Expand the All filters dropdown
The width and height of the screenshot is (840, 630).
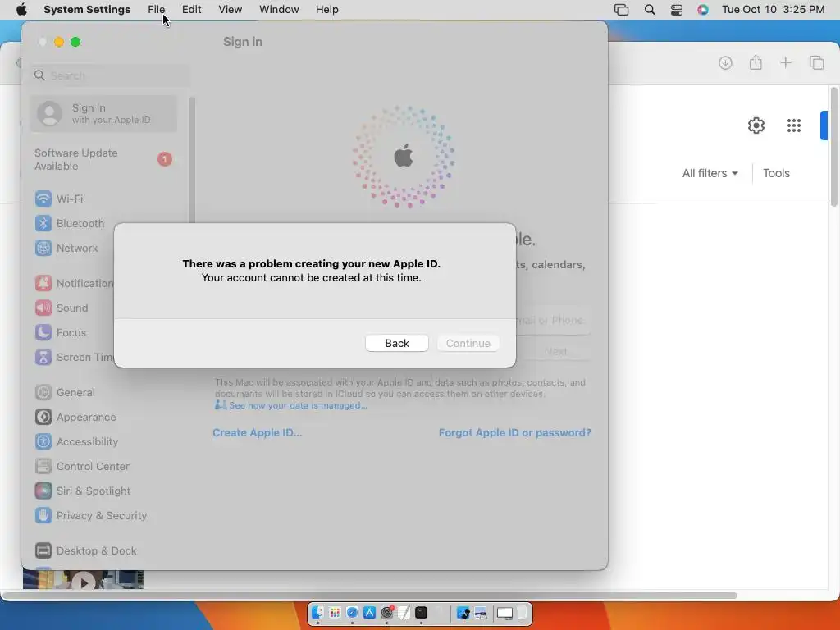(x=710, y=173)
